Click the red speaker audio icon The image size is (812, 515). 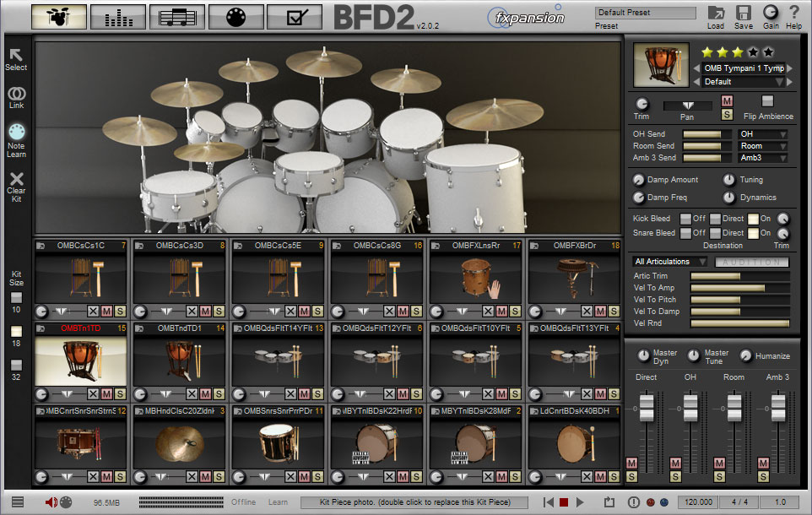[51, 502]
